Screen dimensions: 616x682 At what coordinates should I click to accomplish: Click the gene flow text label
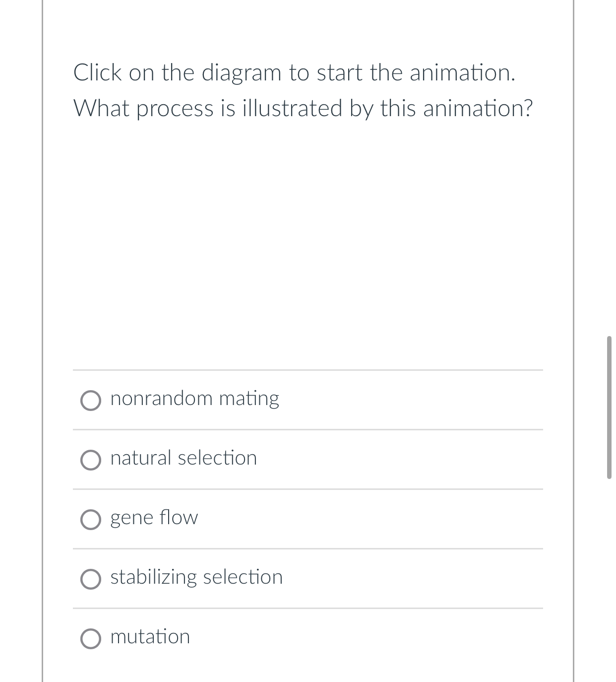pyautogui.click(x=154, y=517)
